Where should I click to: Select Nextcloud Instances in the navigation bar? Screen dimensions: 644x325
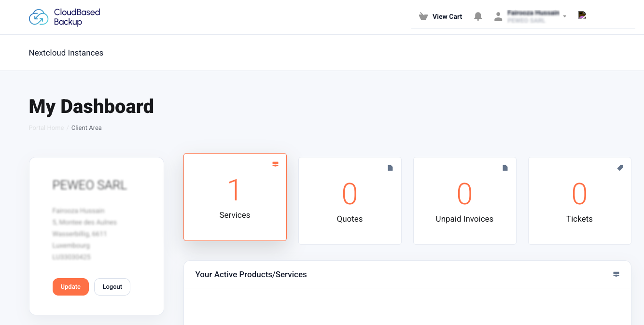pos(66,53)
